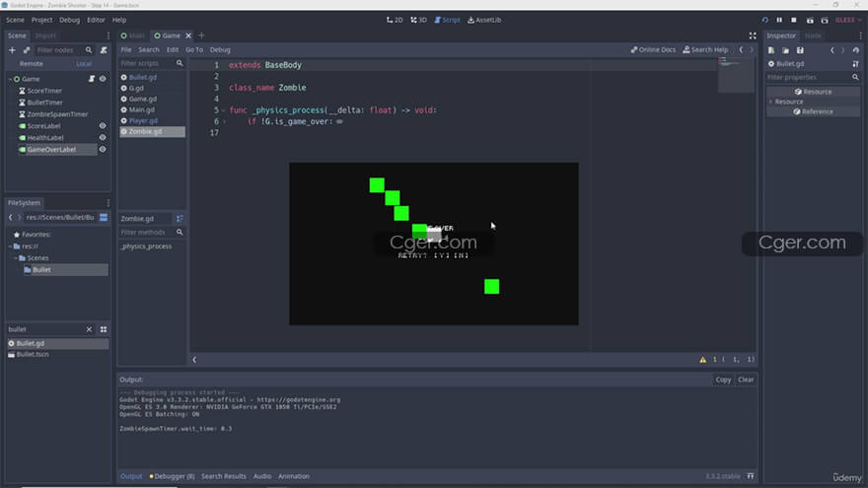Pause the running scene
The image size is (868, 488).
[779, 20]
